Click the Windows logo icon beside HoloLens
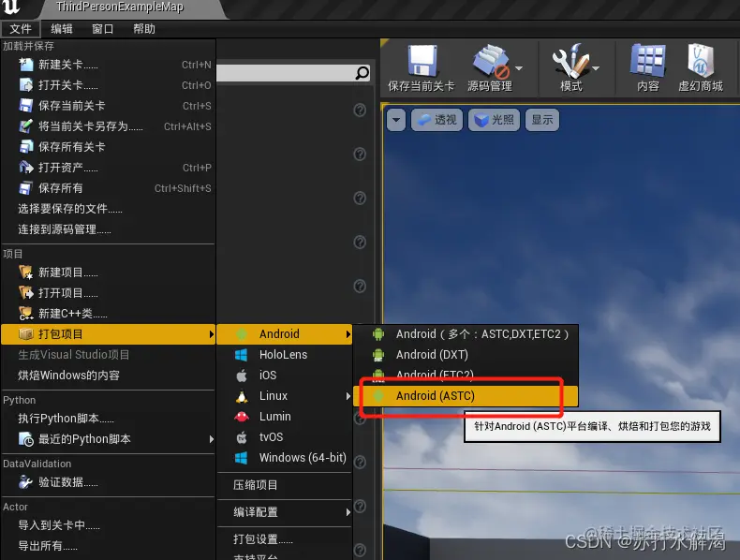 241,355
